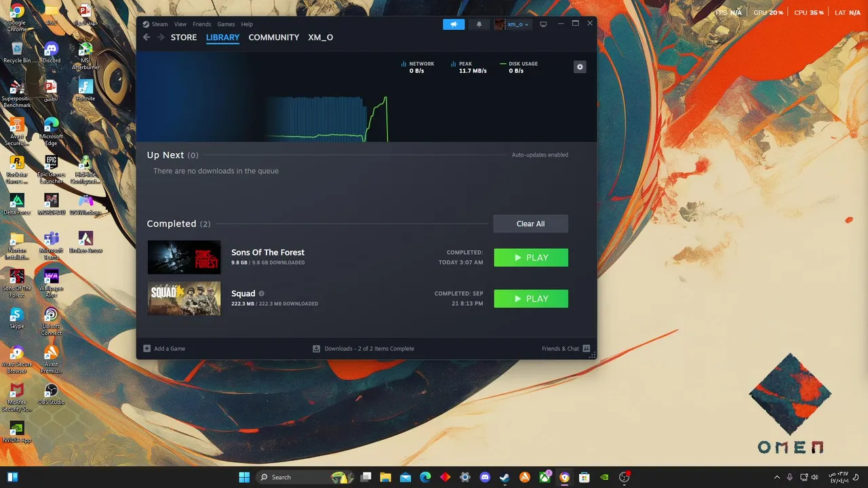Select the Broken Arrow desktop icon
This screenshot has width=868, height=488.
[85, 243]
